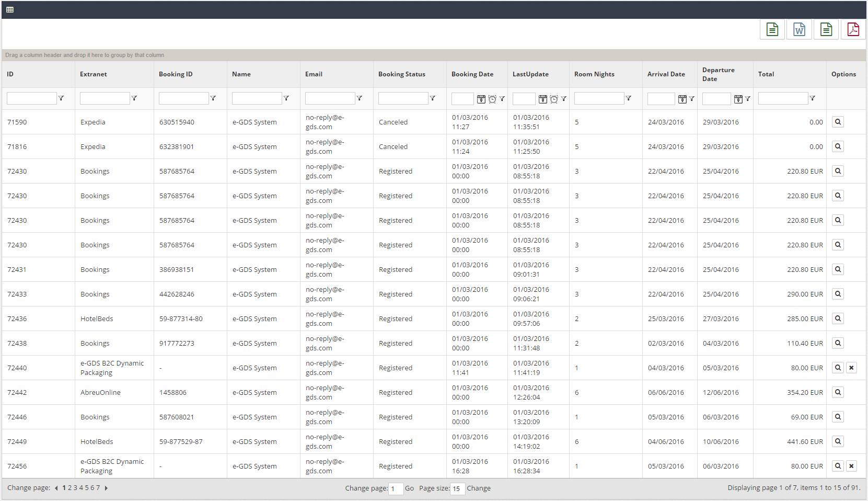The image size is (868, 501).
Task: View details of booking 72442
Action: [838, 392]
